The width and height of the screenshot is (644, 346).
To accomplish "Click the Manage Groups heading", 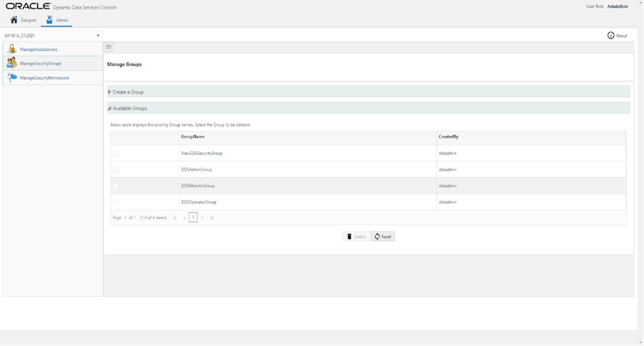I will 124,65.
